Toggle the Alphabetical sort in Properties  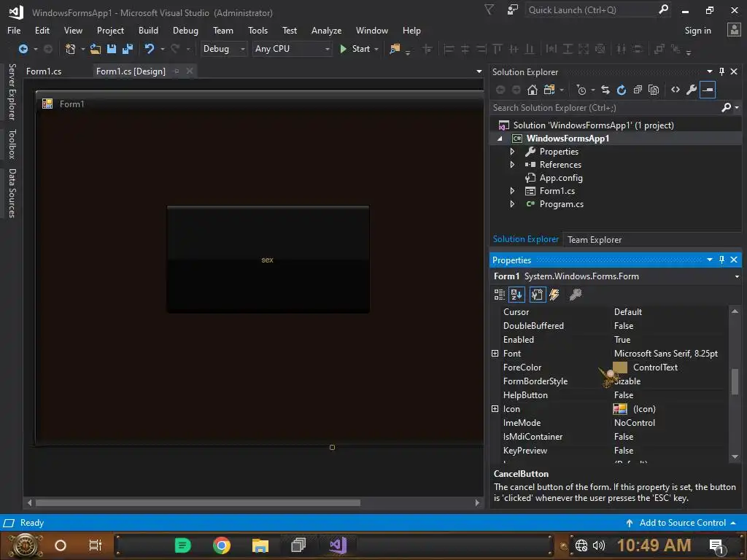tap(517, 295)
